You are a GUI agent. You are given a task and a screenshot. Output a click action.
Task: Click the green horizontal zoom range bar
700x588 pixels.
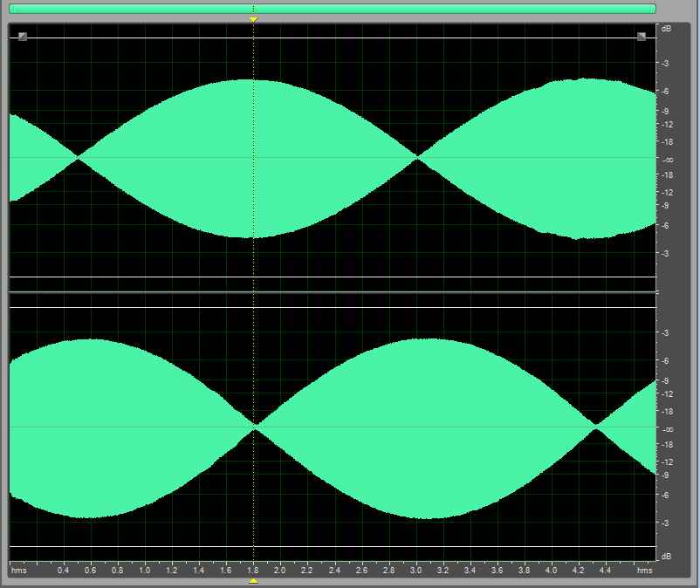click(x=333, y=9)
